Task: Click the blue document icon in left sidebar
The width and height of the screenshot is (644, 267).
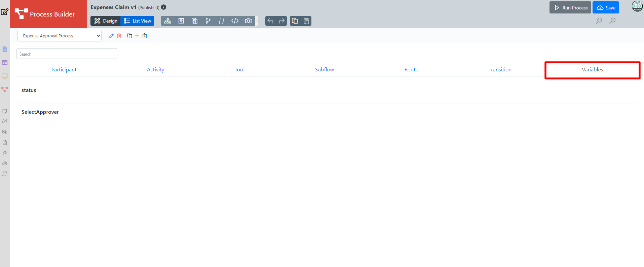Action: click(5, 49)
